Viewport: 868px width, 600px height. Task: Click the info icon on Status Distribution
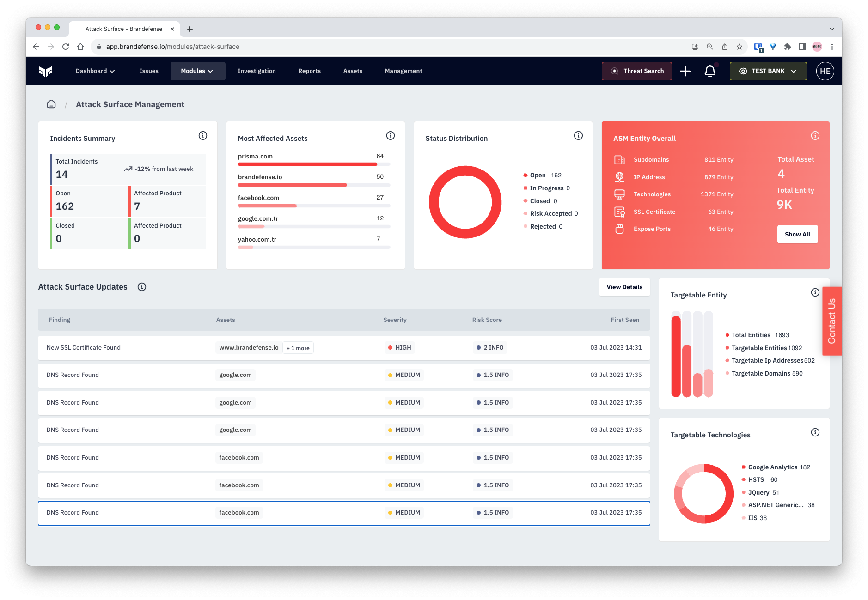[x=578, y=135]
